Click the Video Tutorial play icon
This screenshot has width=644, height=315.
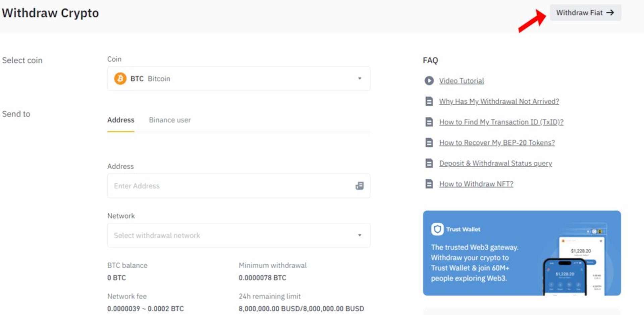coord(429,81)
